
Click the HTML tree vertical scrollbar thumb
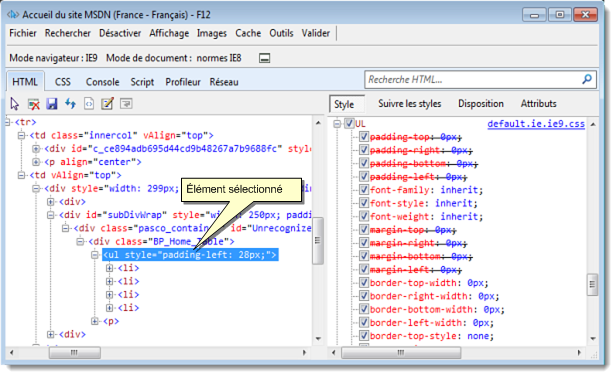(x=318, y=241)
